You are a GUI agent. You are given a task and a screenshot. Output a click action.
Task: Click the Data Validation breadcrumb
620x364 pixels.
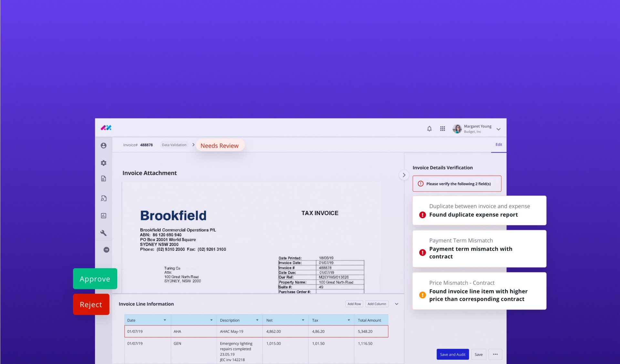(174, 145)
